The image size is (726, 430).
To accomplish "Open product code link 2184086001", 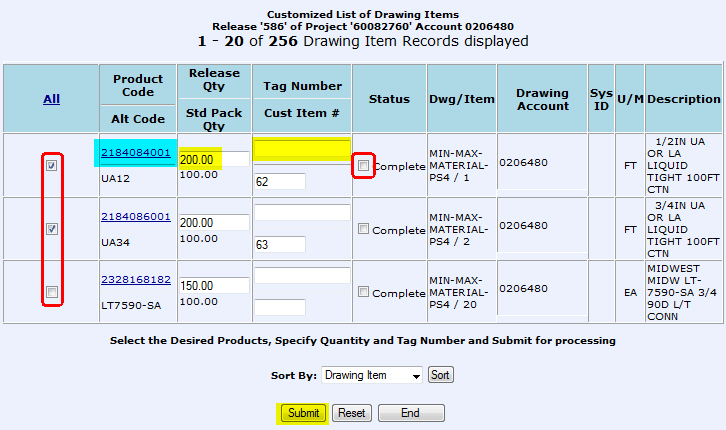I will tap(135, 216).
